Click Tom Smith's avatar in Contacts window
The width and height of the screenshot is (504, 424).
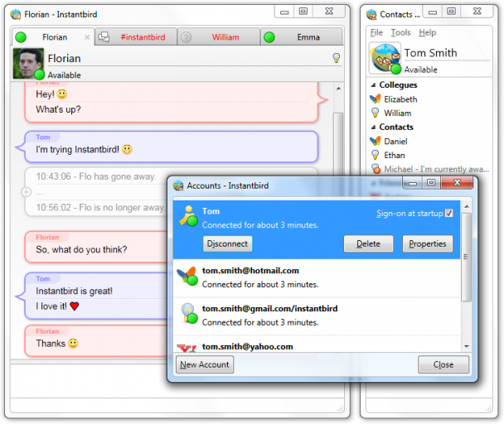click(385, 59)
